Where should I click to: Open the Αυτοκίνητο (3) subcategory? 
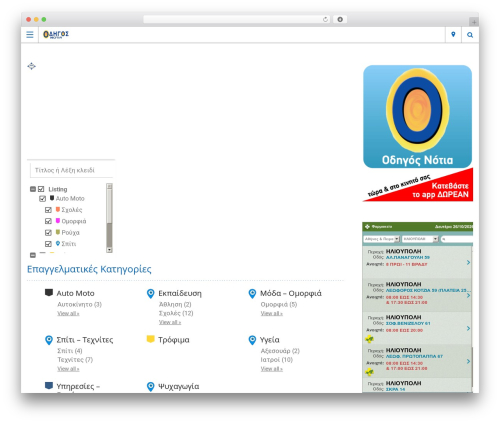[x=79, y=304]
